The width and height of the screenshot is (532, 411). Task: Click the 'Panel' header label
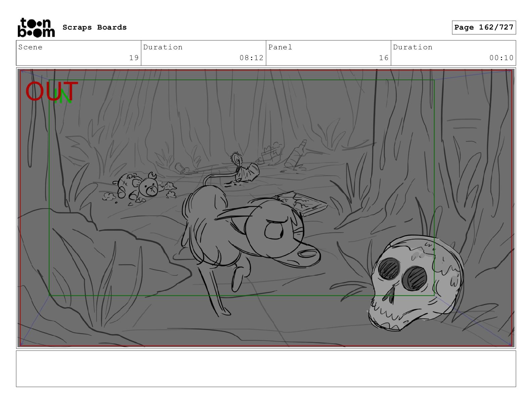pos(280,47)
